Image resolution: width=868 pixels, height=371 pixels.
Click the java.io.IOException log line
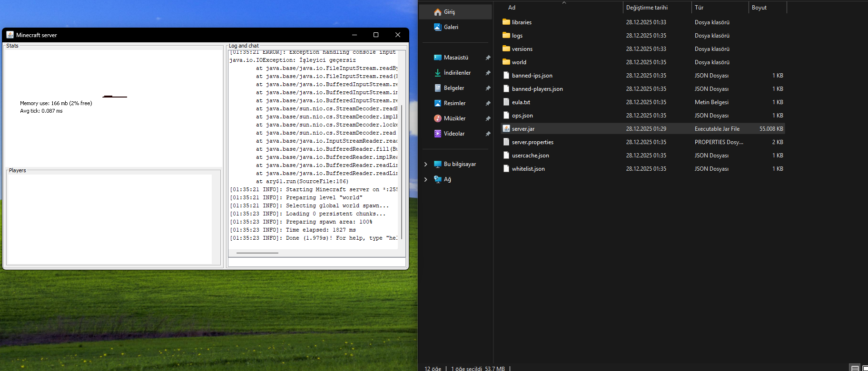coord(293,60)
